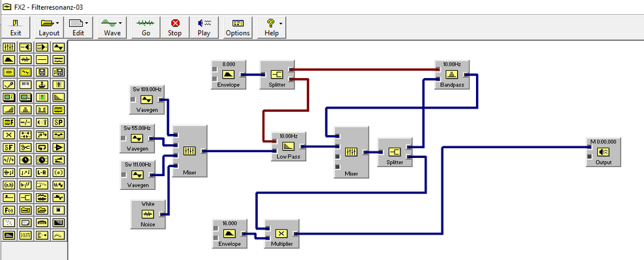Stop processing with the Stop button
644x260 pixels.
coord(175,27)
